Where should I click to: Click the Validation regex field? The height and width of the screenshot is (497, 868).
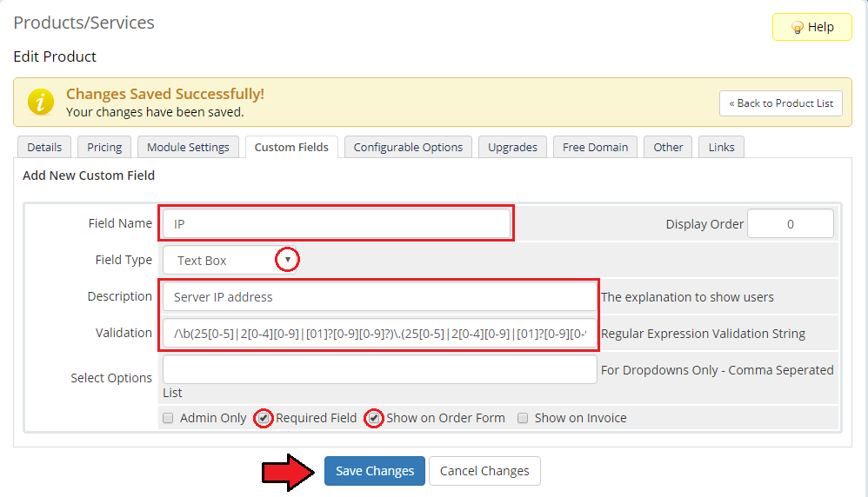click(x=380, y=334)
